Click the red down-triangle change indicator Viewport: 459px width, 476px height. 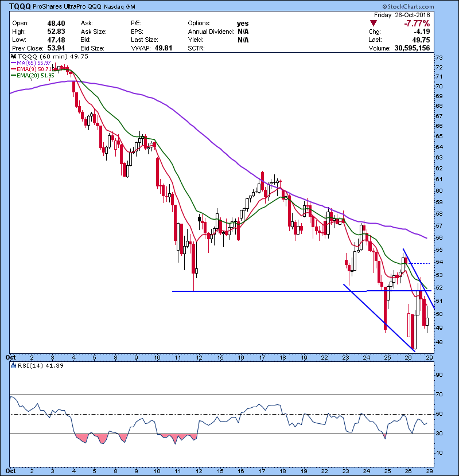click(x=374, y=23)
